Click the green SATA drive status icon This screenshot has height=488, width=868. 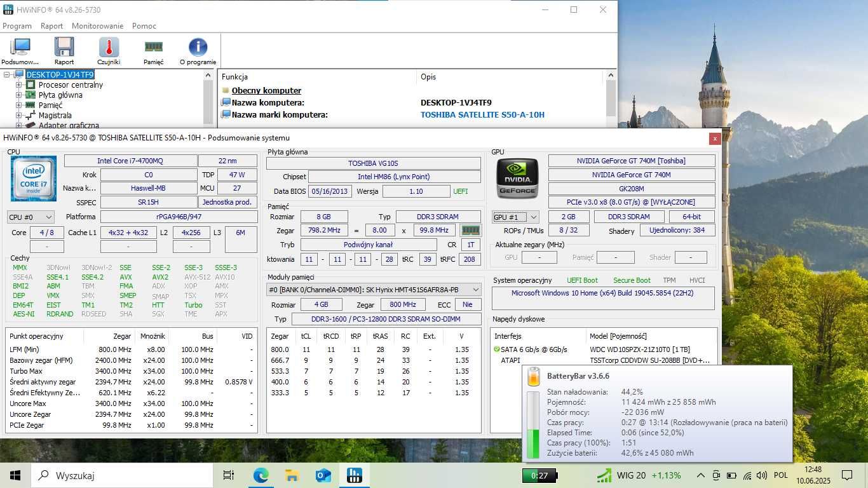click(497, 349)
